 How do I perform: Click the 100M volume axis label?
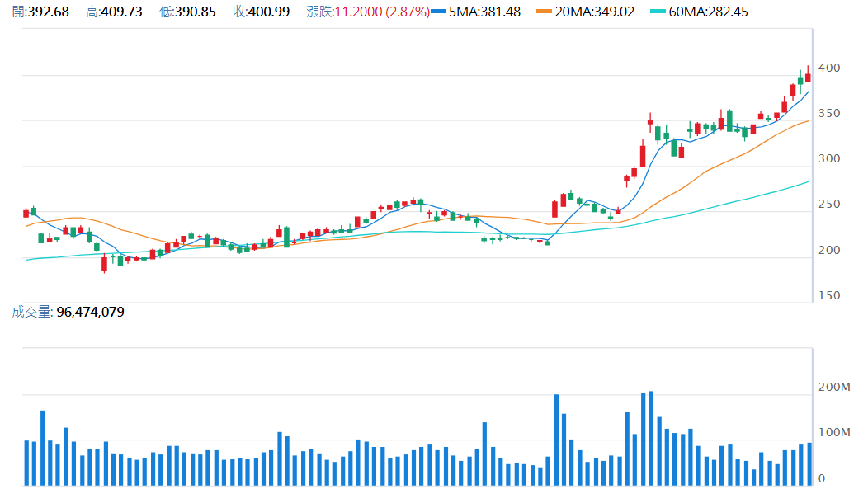pos(833,432)
